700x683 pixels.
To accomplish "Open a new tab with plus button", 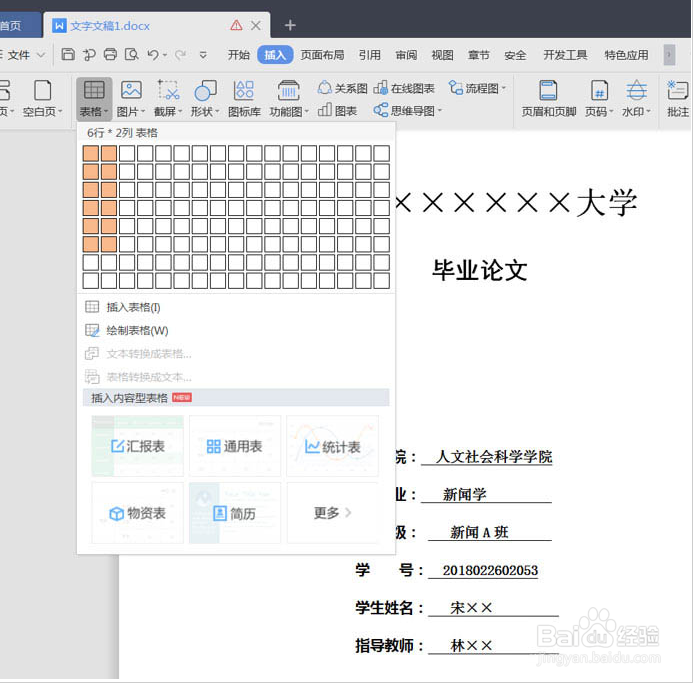I will point(290,25).
